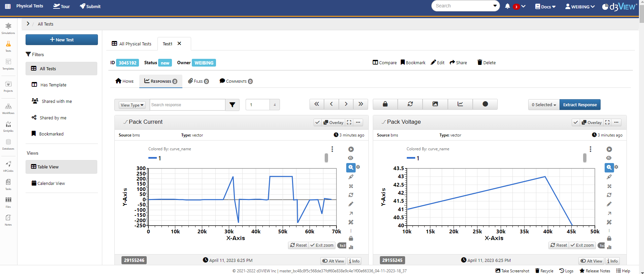Viewport: 644px width, 274px height.
Task: Click the New Test button
Action: (62, 40)
